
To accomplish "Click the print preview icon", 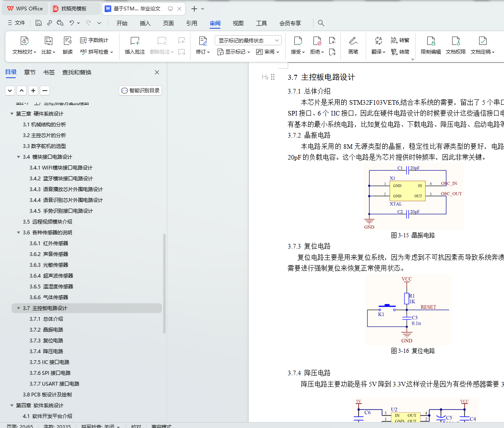I will [x=60, y=23].
